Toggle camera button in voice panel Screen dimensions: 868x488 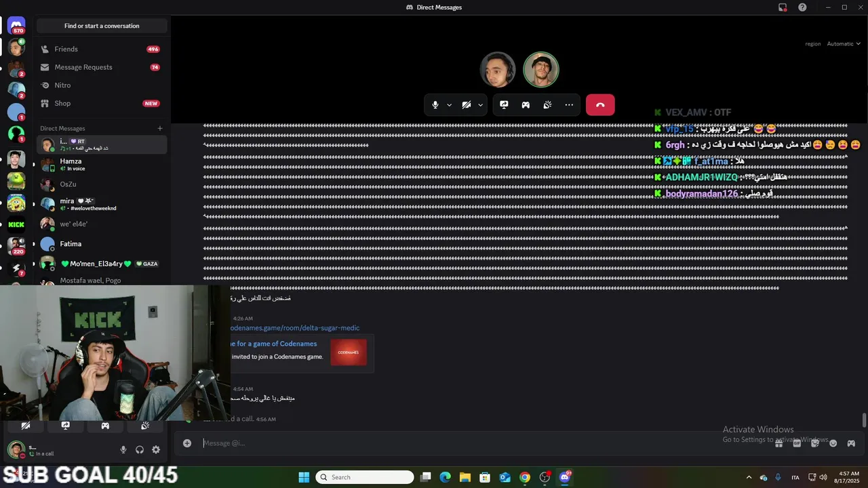tap(26, 426)
